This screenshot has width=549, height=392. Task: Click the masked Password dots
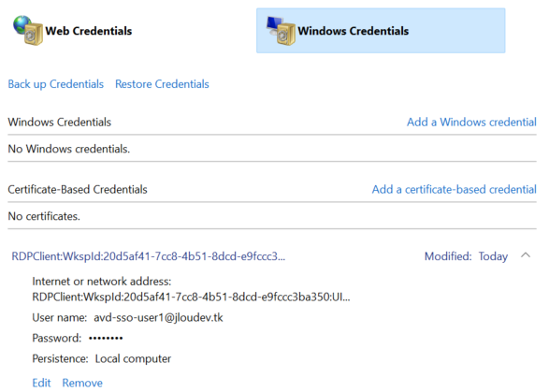(106, 338)
